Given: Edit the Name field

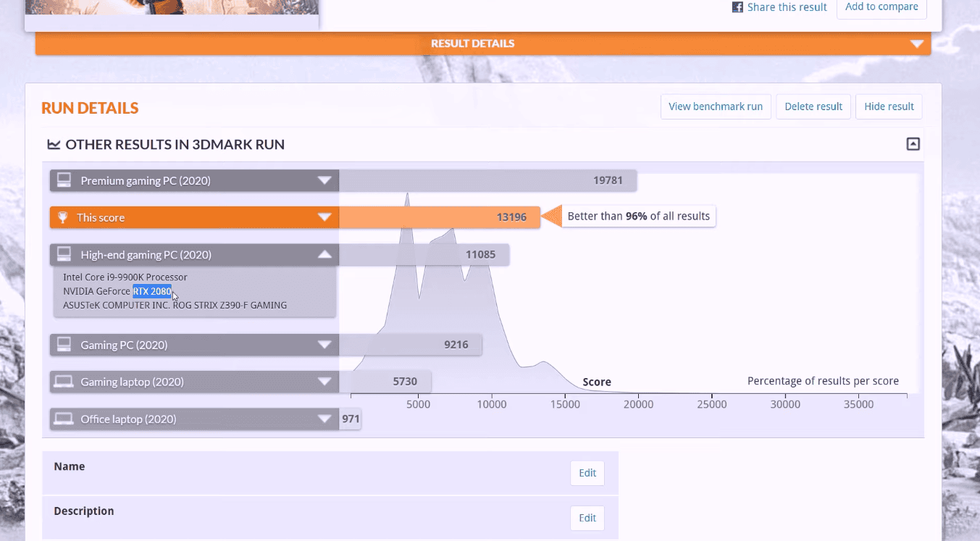Looking at the screenshot, I should pyautogui.click(x=587, y=473).
